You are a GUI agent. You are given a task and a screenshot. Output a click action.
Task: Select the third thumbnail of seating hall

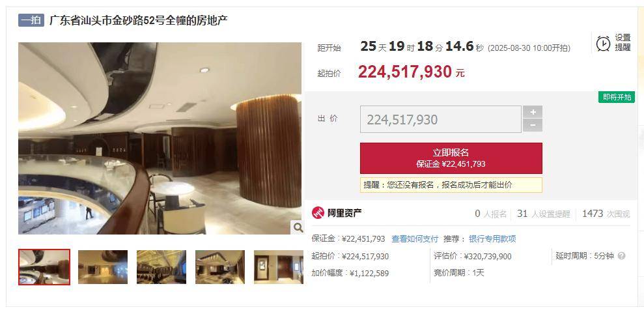161,266
